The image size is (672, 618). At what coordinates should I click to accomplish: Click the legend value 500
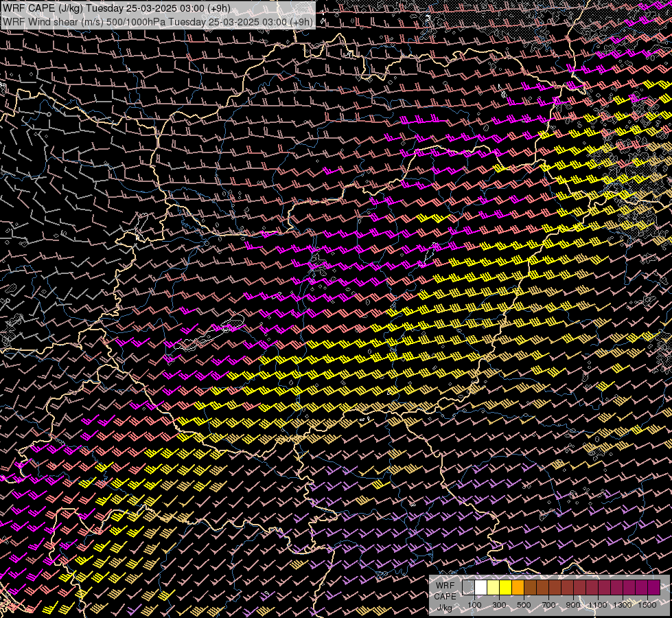point(524,605)
